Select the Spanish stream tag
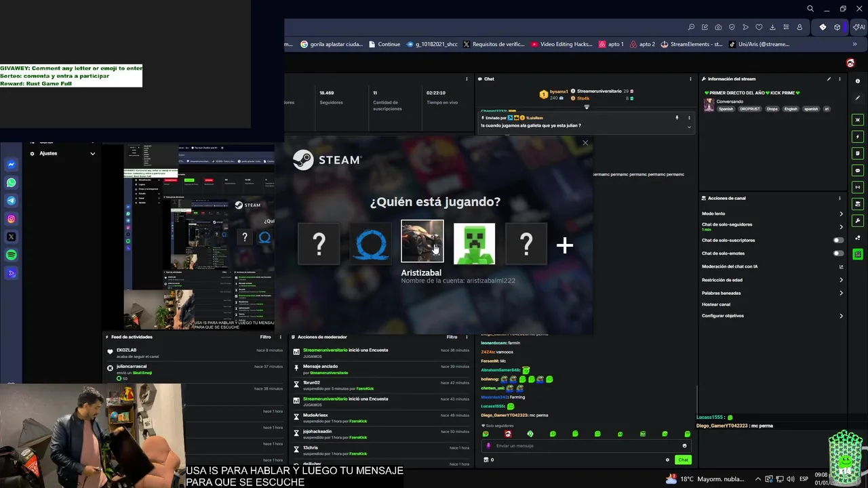 click(x=726, y=108)
